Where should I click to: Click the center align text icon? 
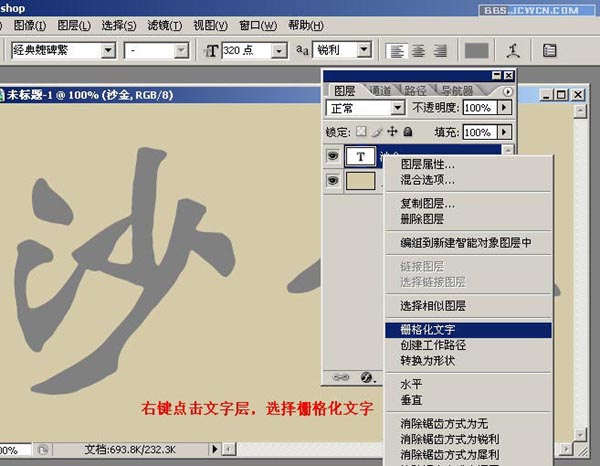tap(418, 50)
